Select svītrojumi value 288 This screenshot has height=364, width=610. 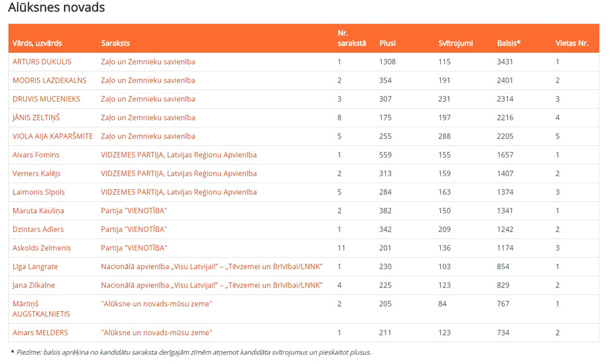coord(444,137)
